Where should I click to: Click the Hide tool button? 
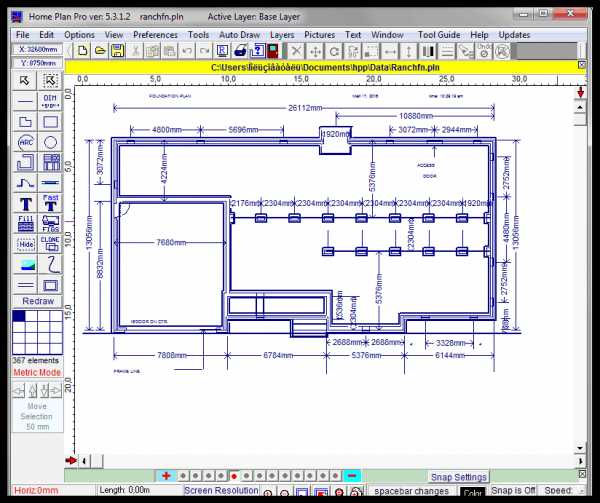pyautogui.click(x=26, y=243)
